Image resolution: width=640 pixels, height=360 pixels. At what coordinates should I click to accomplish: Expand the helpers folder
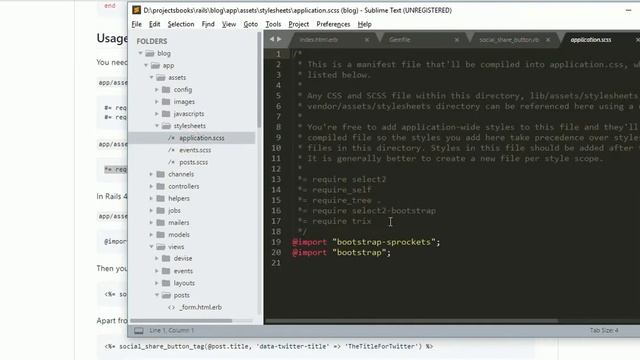point(151,198)
